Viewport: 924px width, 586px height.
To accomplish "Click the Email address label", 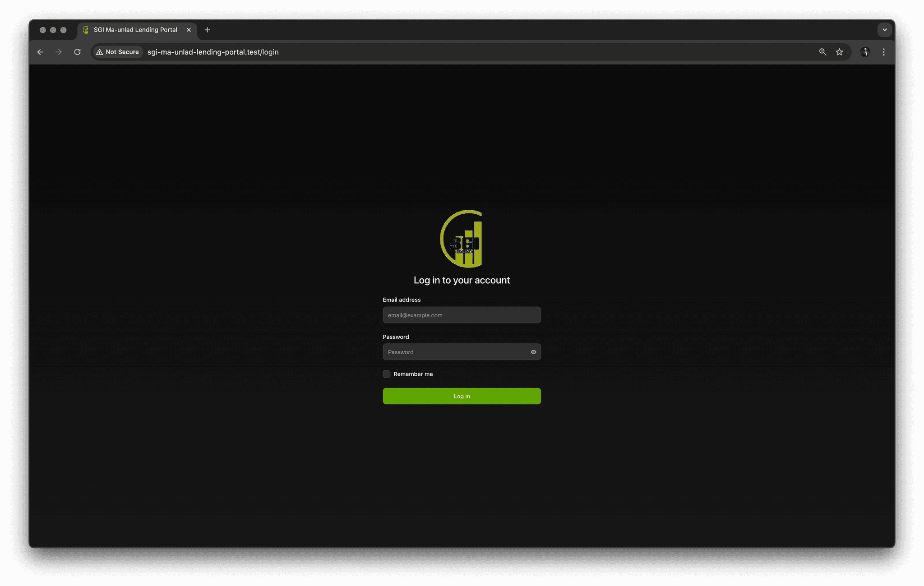I will [402, 300].
